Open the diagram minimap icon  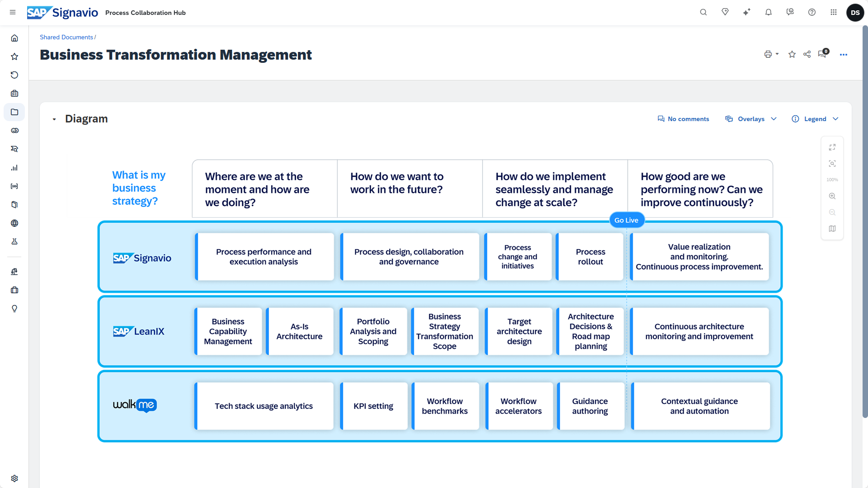point(832,229)
